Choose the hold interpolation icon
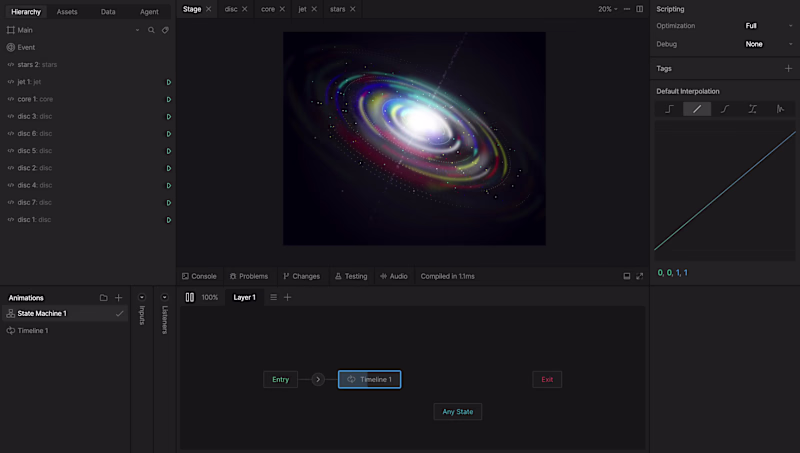Image resolution: width=800 pixels, height=453 pixels. click(669, 109)
